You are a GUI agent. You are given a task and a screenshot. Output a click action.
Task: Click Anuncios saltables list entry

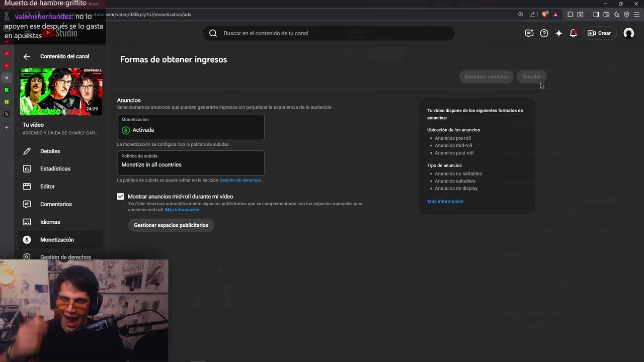click(x=455, y=181)
